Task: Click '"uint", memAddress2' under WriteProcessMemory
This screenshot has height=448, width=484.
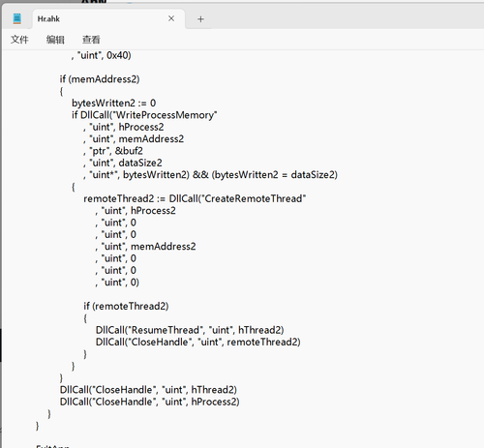Action: click(134, 139)
